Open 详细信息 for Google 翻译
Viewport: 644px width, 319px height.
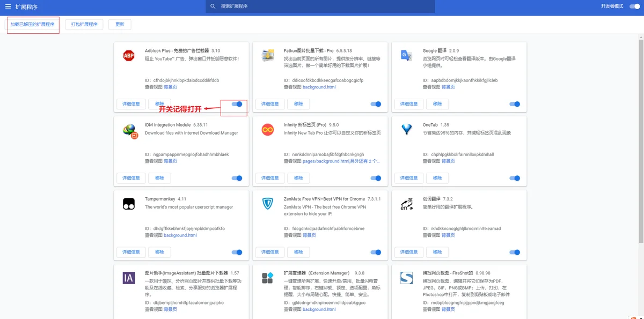point(409,104)
